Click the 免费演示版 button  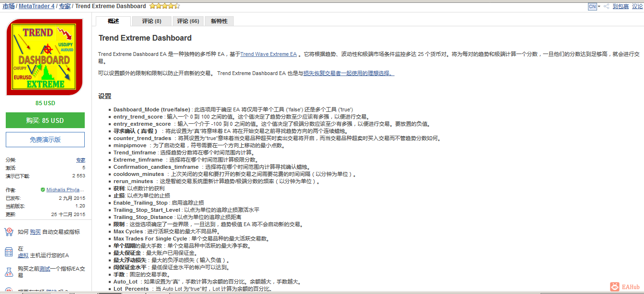pyautogui.click(x=45, y=140)
